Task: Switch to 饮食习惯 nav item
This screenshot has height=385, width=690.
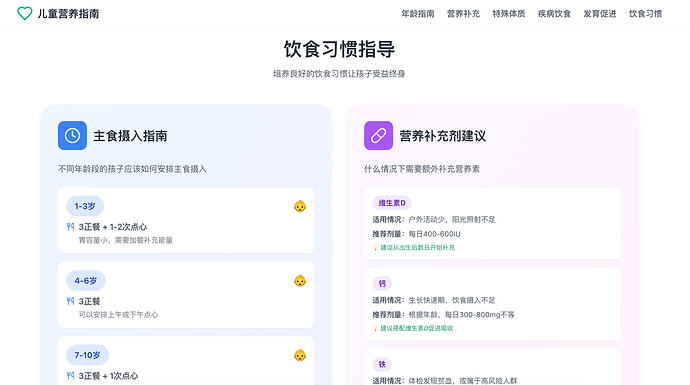Action: point(645,14)
